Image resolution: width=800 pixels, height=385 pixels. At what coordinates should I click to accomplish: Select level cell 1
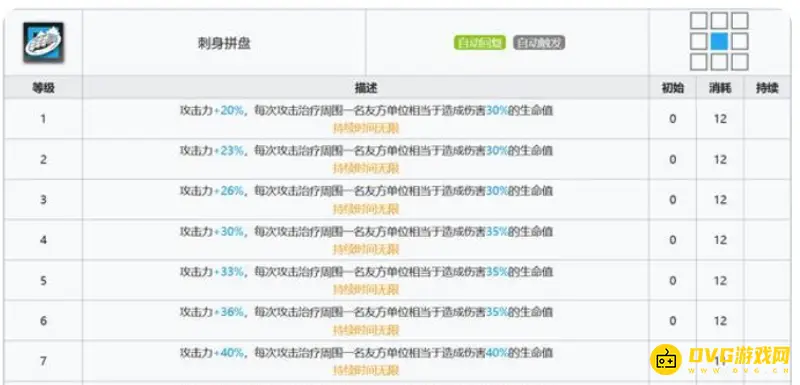coord(43,119)
